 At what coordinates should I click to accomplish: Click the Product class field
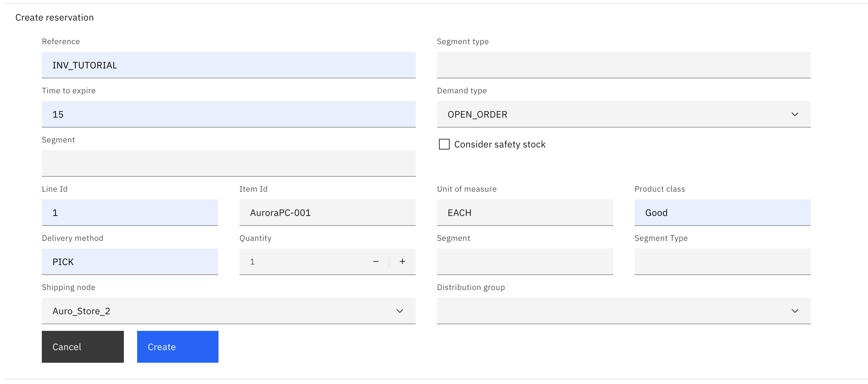723,213
